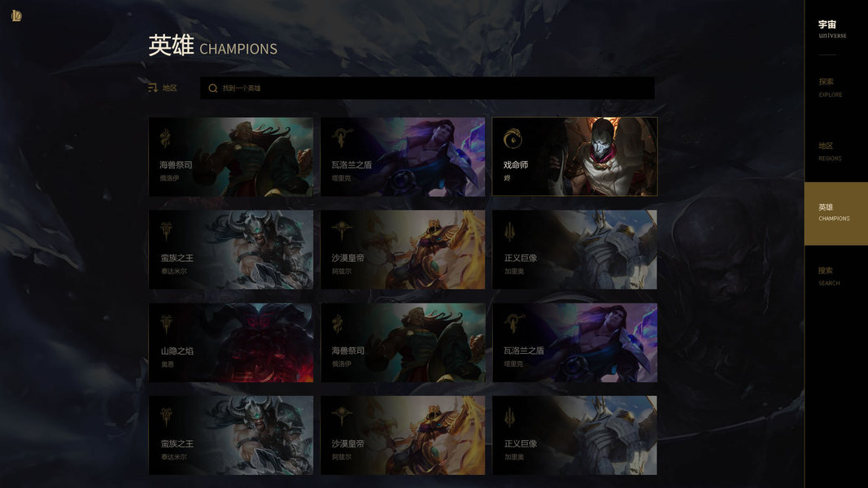Screen dimensions: 868x488
Task: Open the bottom-row 沙漠皇帝 阿兹尔 card
Action: 403,435
